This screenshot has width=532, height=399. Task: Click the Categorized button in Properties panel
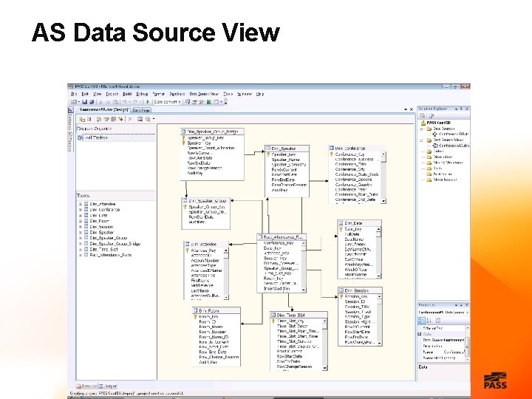422,320
